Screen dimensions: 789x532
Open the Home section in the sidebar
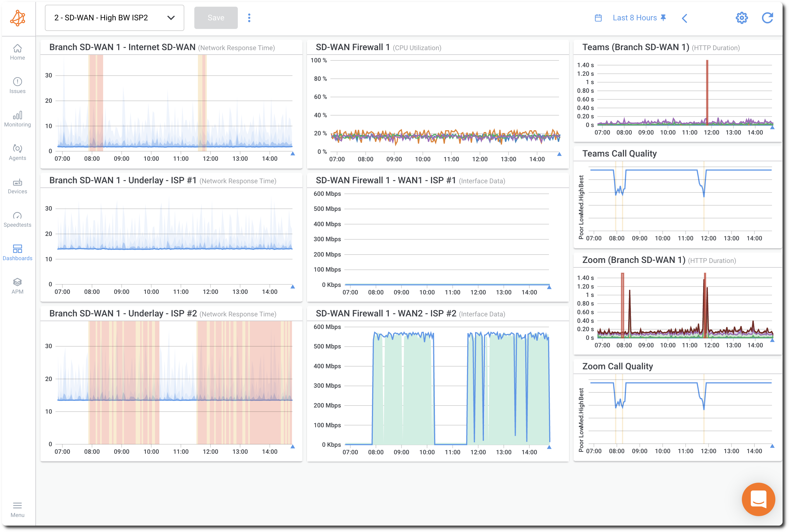(x=17, y=52)
